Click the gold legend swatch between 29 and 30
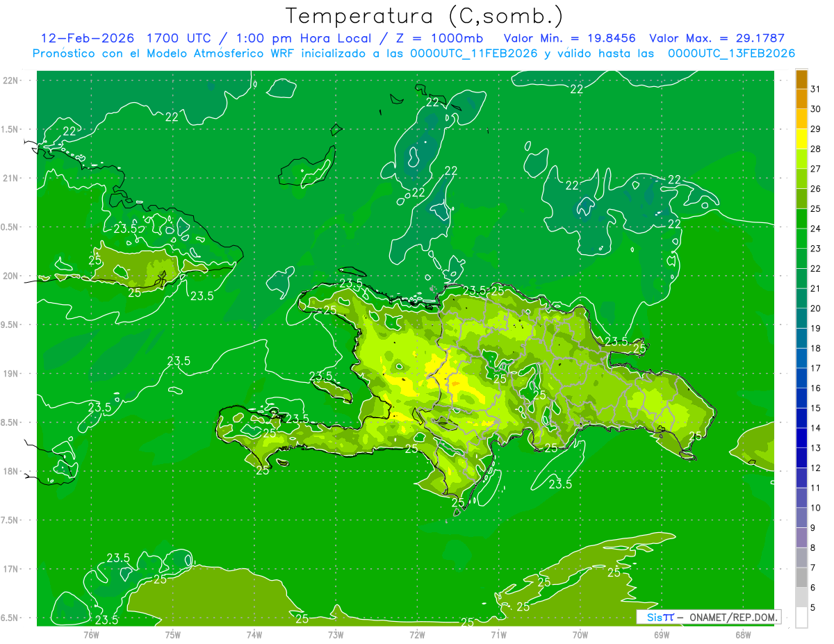The image size is (834, 644). (x=801, y=119)
